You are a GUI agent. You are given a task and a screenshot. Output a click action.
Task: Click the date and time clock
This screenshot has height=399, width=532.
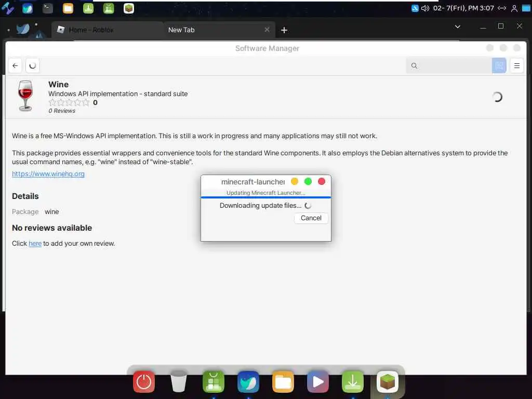tap(463, 8)
